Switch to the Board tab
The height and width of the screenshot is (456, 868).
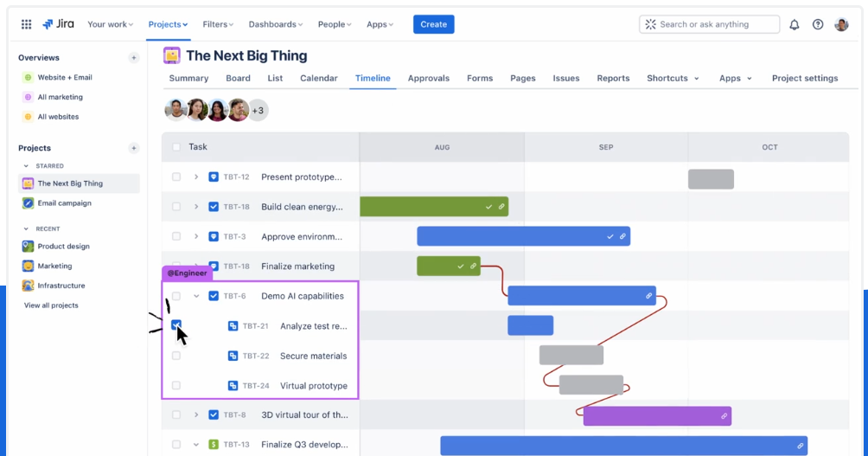click(238, 78)
